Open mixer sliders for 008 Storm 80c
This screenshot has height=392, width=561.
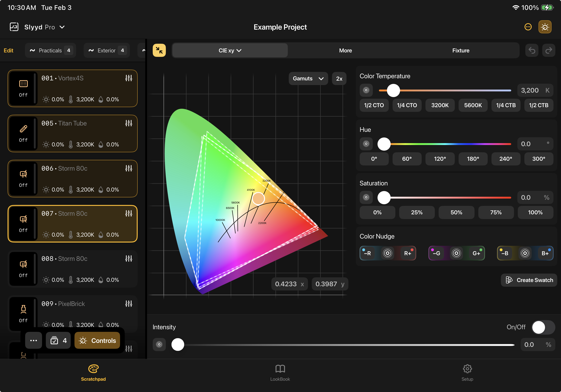tap(129, 259)
